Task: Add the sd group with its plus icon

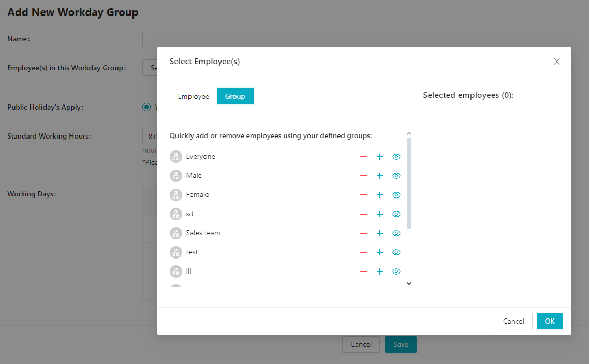Action: pos(380,214)
